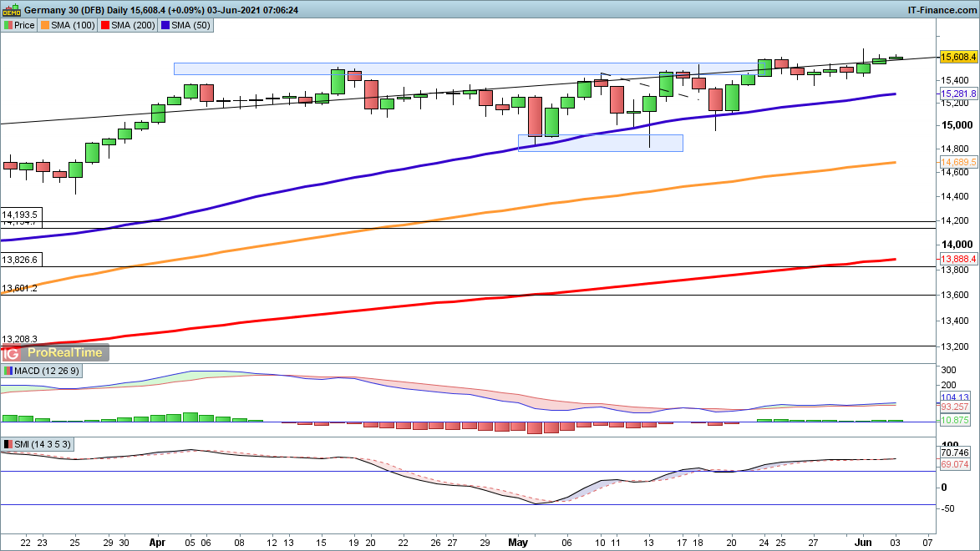Viewport: 980px width, 551px height.
Task: Open the Price series settings label
Action: point(19,25)
